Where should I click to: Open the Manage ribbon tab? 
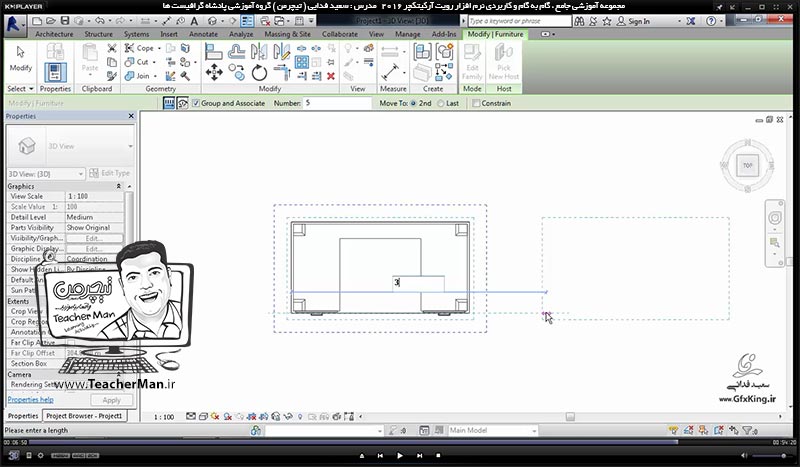(x=408, y=34)
